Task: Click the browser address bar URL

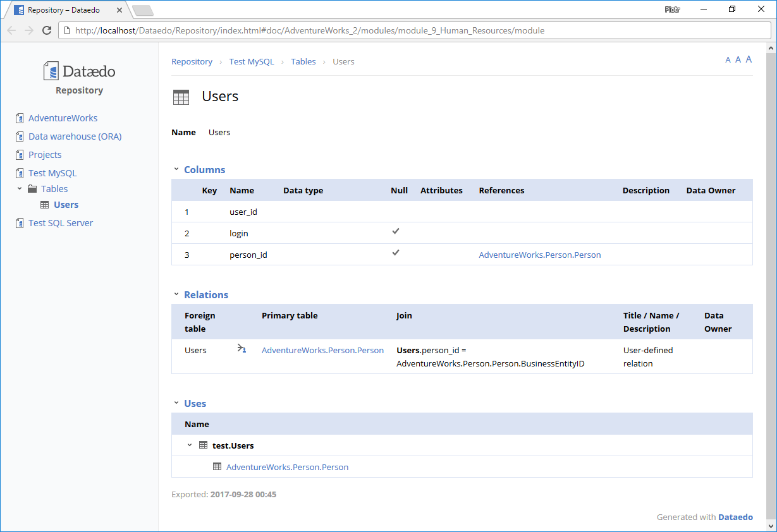Action: (310, 30)
